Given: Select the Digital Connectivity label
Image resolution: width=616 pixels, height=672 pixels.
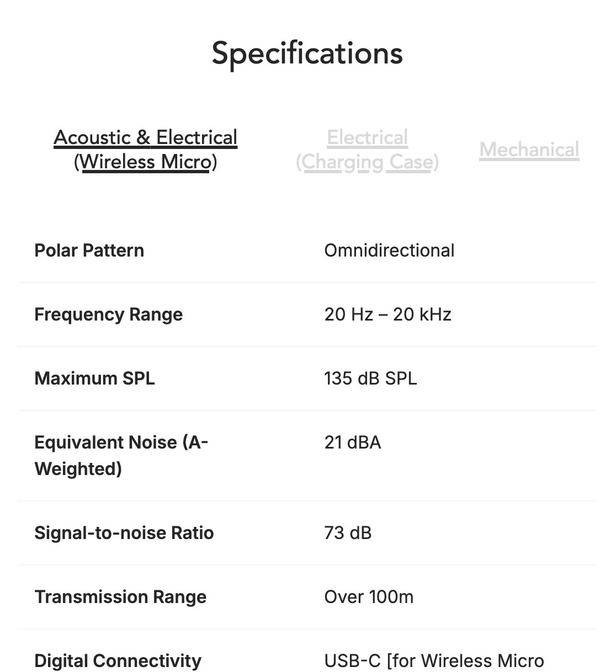Looking at the screenshot, I should (x=118, y=660).
